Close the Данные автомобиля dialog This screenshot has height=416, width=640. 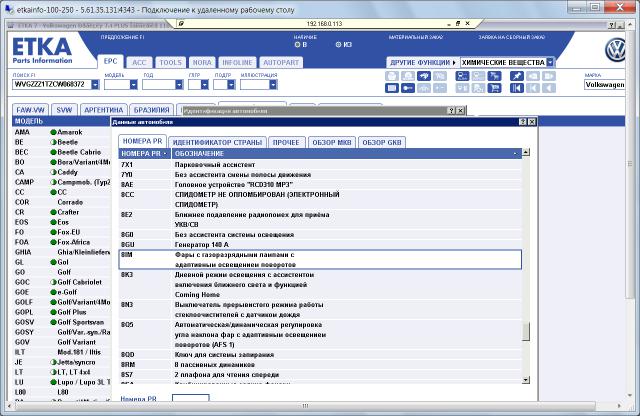click(x=532, y=122)
